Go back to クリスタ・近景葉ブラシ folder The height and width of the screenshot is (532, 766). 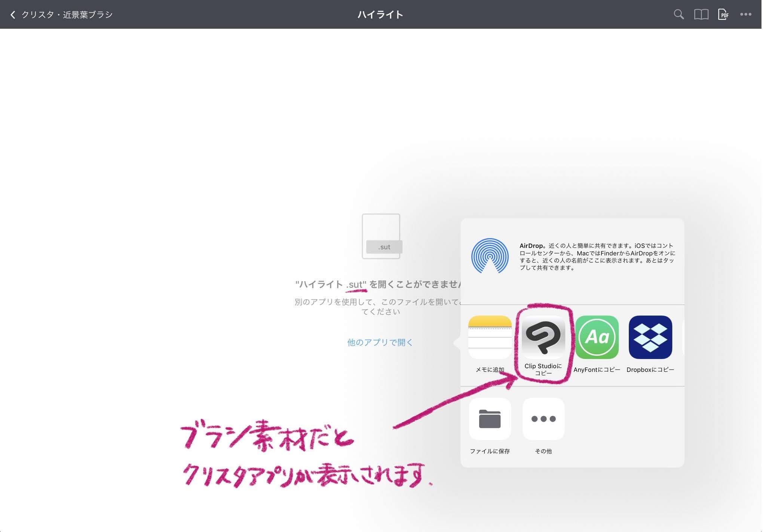coord(61,15)
